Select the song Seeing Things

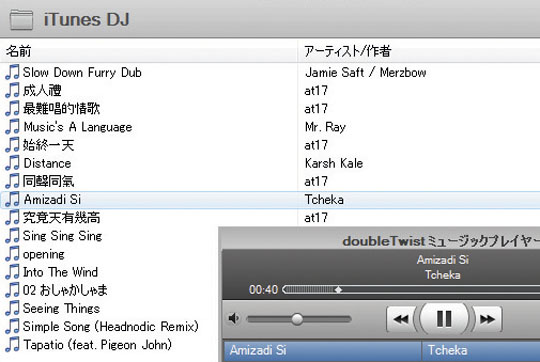coord(61,308)
